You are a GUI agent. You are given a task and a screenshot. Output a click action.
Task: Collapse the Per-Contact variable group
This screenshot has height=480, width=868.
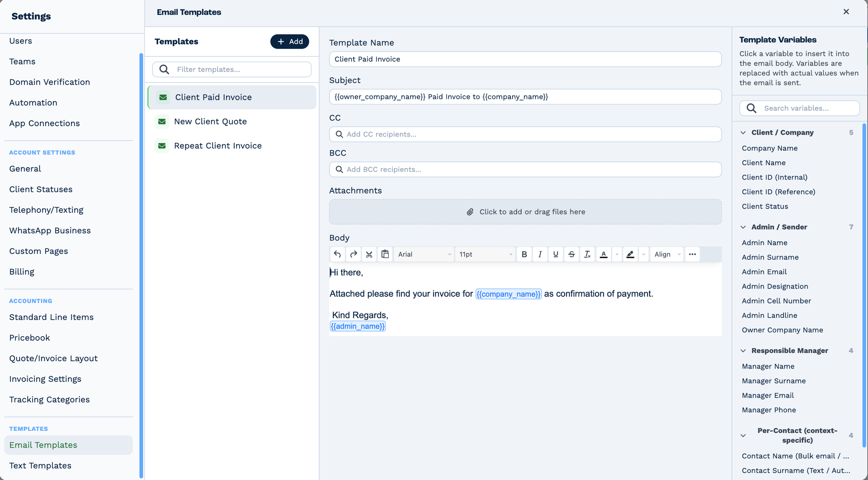pyautogui.click(x=743, y=436)
